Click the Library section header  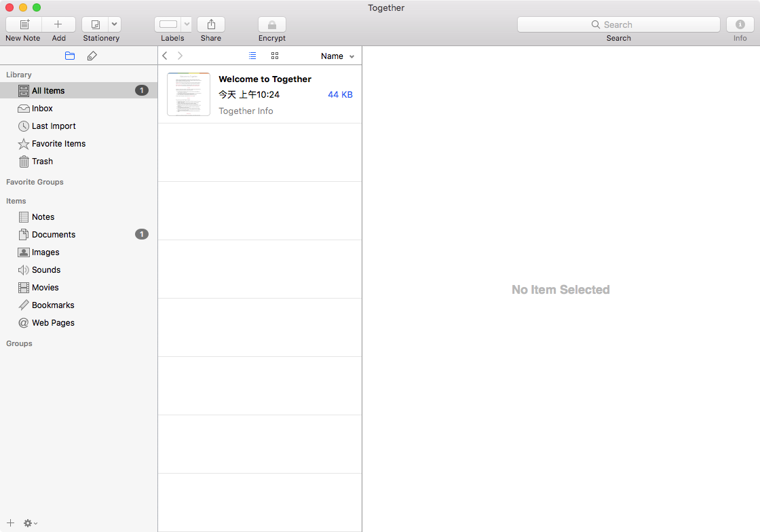[x=19, y=75]
